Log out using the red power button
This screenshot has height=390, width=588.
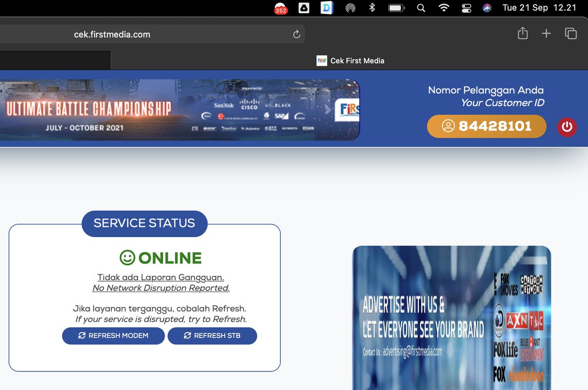point(567,127)
